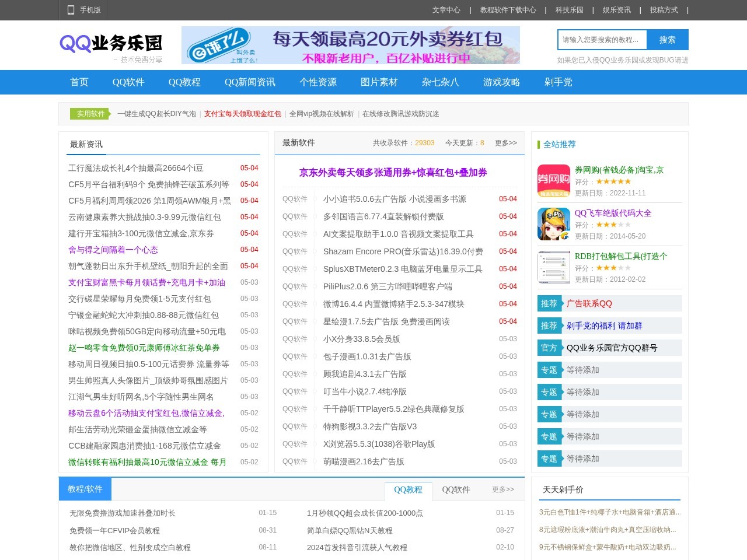747x560 pixels.
Task: Open 杂七杂八 in the navigation bar
Action: [441, 82]
